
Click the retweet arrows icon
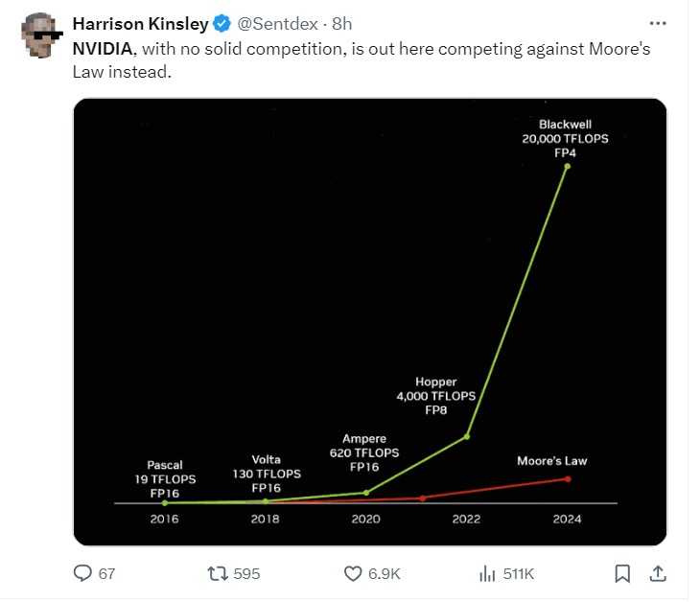(218, 573)
